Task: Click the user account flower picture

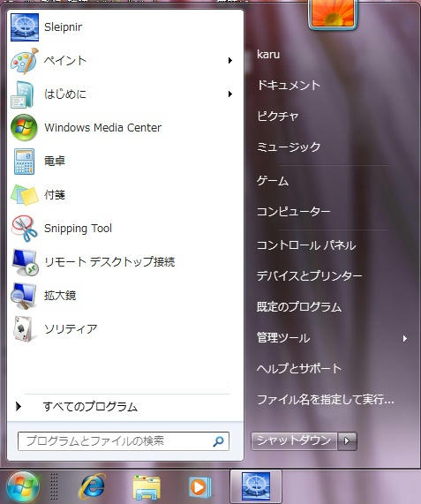Action: point(333,13)
